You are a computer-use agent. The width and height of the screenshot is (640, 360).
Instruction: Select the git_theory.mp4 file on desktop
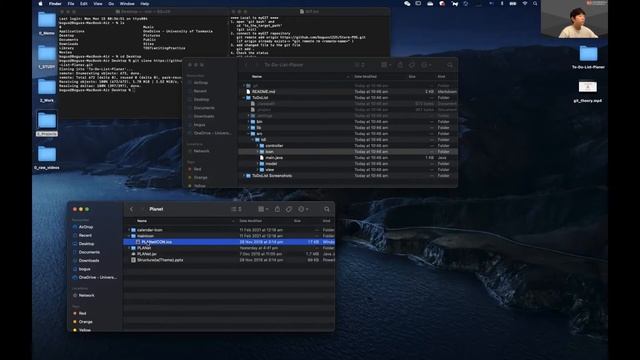pyautogui.click(x=588, y=91)
